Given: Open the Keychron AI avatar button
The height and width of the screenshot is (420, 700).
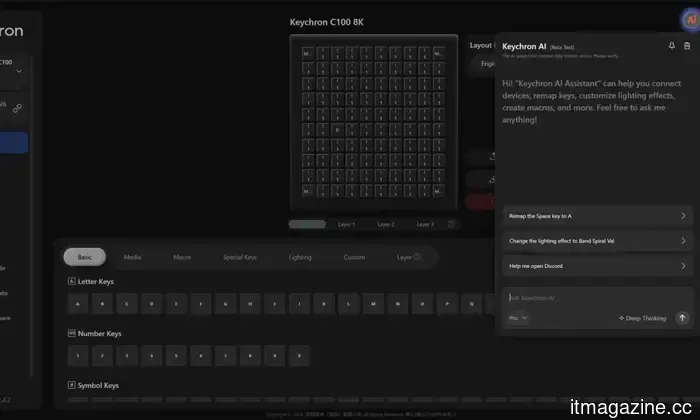Looking at the screenshot, I should pos(691,20).
